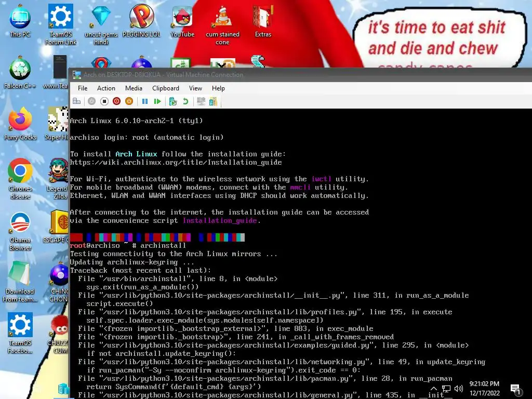Open the Help menu
Image resolution: width=532 pixels, height=399 pixels.
pyautogui.click(x=219, y=88)
